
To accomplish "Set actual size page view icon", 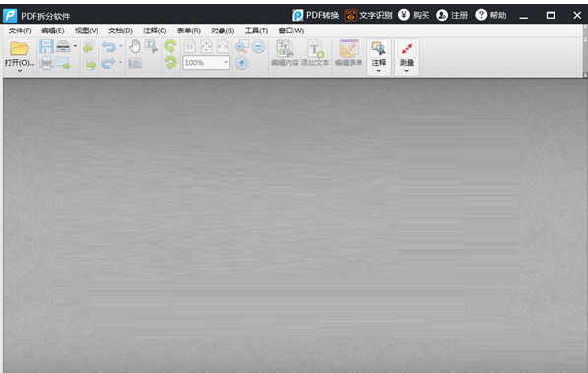I will click(x=190, y=47).
